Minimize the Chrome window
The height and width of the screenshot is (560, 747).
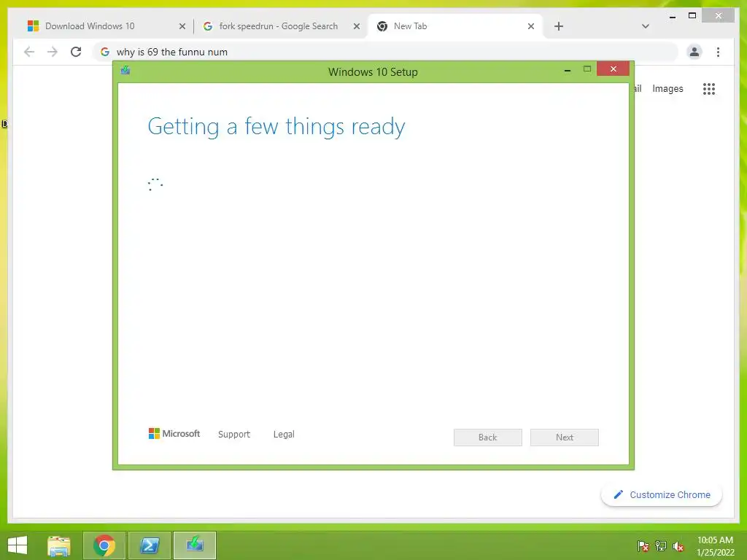(x=673, y=16)
